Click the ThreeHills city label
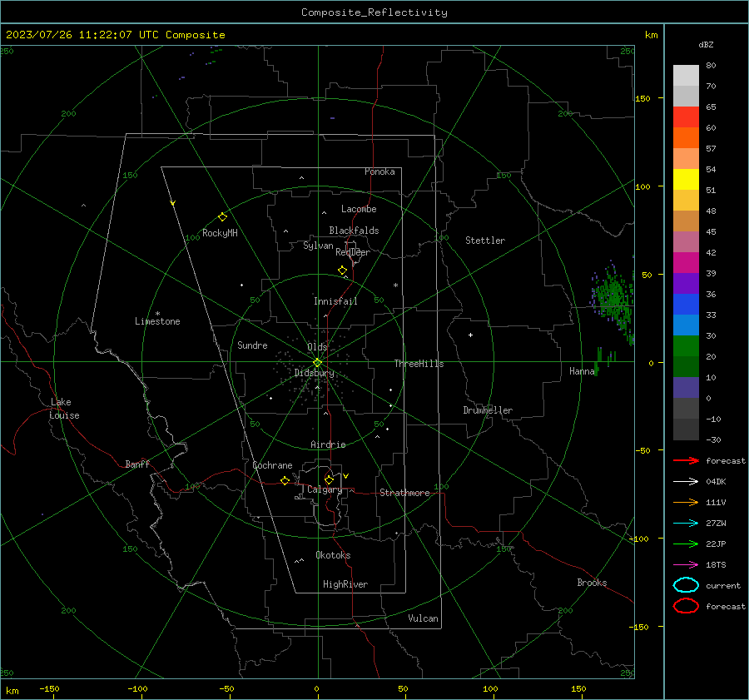The height and width of the screenshot is (700, 749). point(419,364)
